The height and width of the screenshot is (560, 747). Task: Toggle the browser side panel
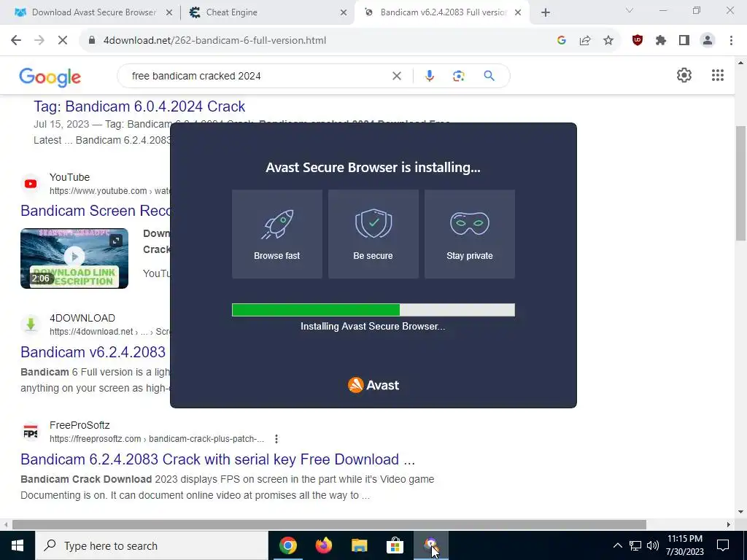point(684,41)
